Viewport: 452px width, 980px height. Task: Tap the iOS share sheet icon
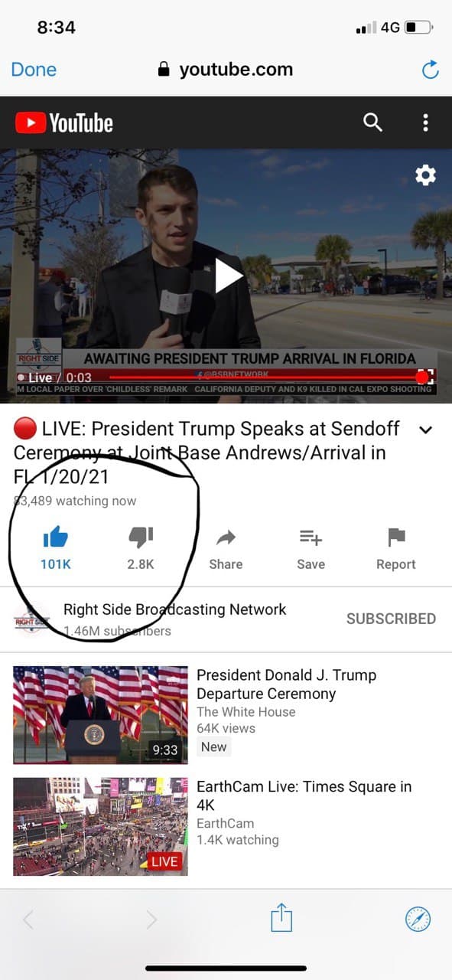click(x=281, y=917)
